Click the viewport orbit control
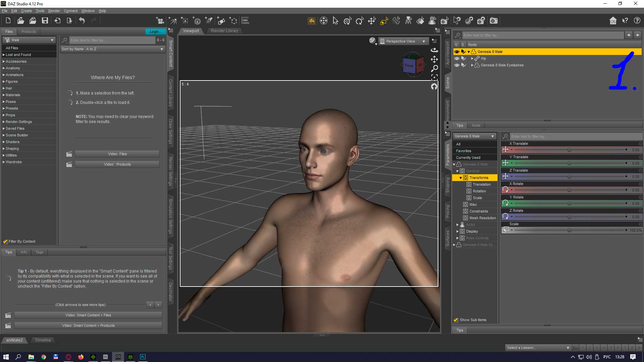This screenshot has width=644, height=362. (434, 50)
